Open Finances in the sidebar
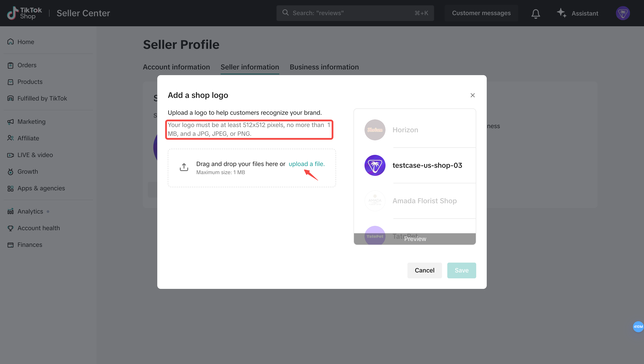 click(30, 245)
